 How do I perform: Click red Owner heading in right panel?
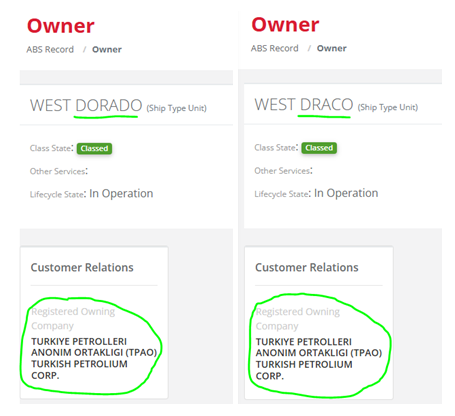pos(285,25)
